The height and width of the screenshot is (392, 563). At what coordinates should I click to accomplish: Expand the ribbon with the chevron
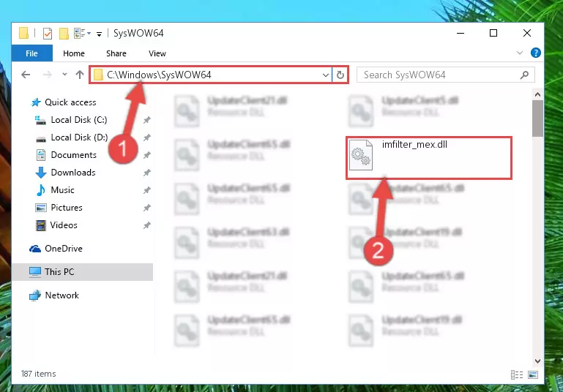pos(520,53)
